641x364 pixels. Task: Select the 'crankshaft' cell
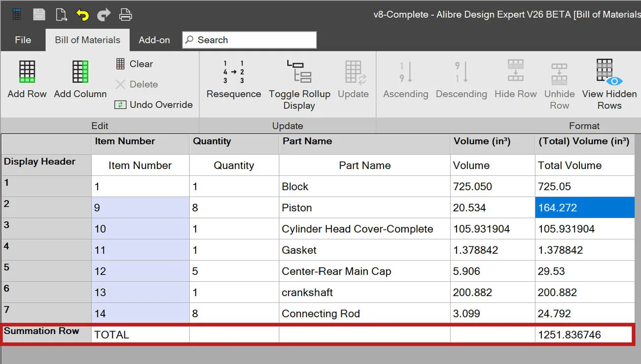(x=365, y=293)
